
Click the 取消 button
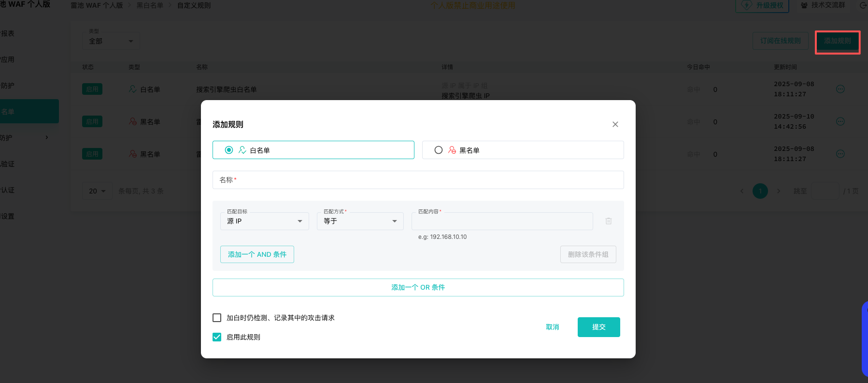point(553,327)
